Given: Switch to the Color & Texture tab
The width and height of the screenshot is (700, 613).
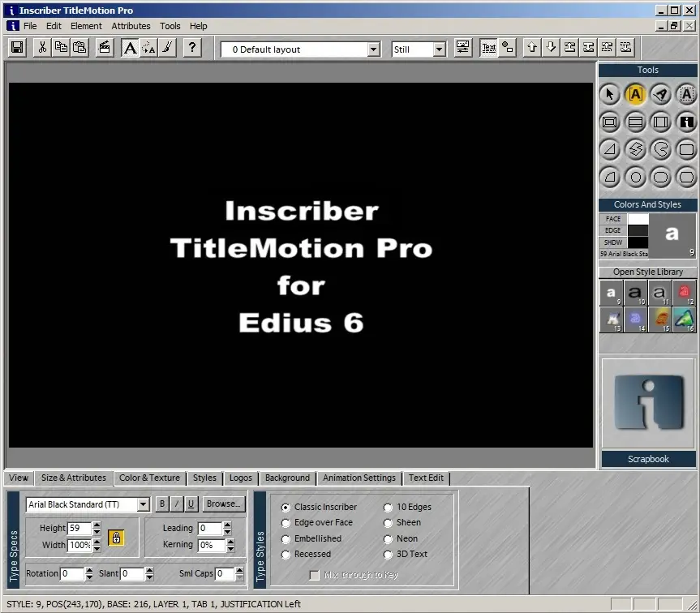Looking at the screenshot, I should coord(149,478).
